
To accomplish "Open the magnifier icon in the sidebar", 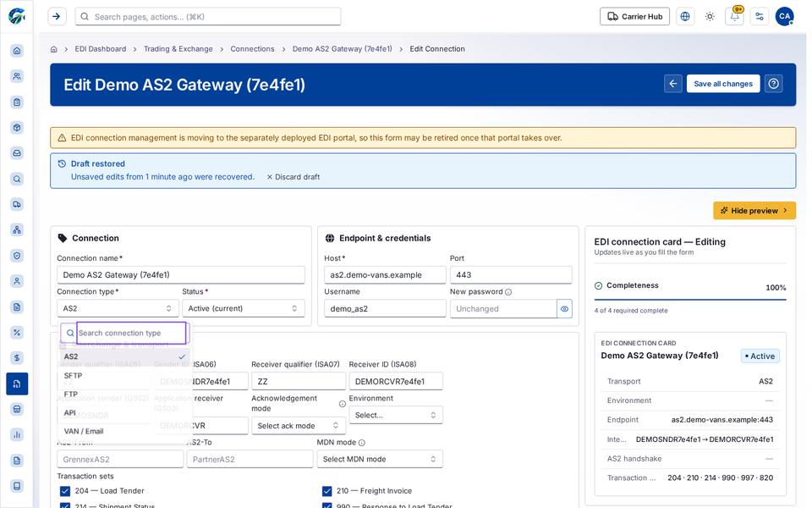I will click(17, 179).
